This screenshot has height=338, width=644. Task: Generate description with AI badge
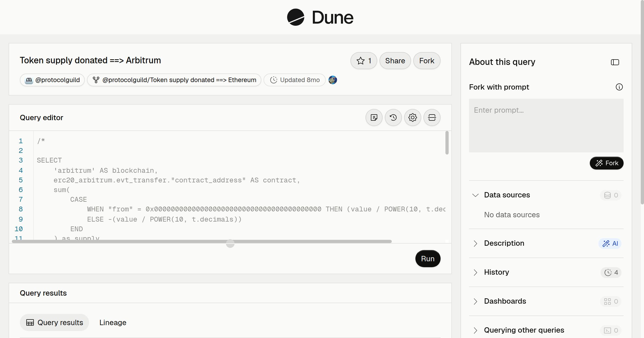coord(610,243)
